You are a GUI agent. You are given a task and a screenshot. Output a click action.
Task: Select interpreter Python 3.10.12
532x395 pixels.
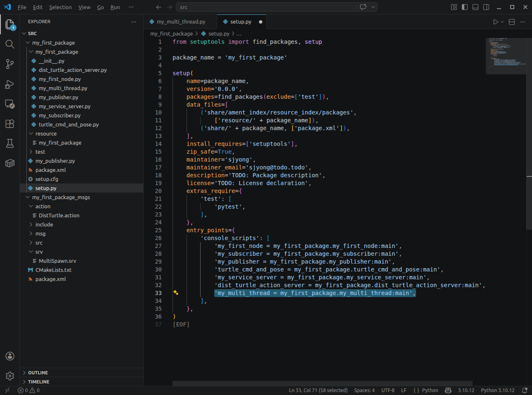pos(498,390)
